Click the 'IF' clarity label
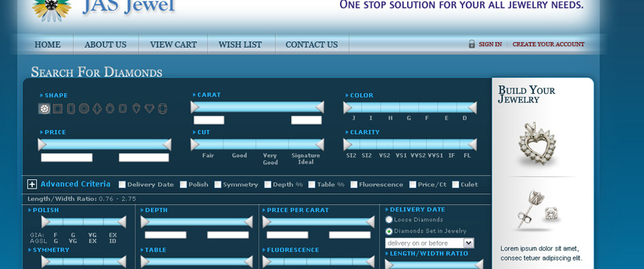This screenshot has width=644, height=269. [x=452, y=156]
